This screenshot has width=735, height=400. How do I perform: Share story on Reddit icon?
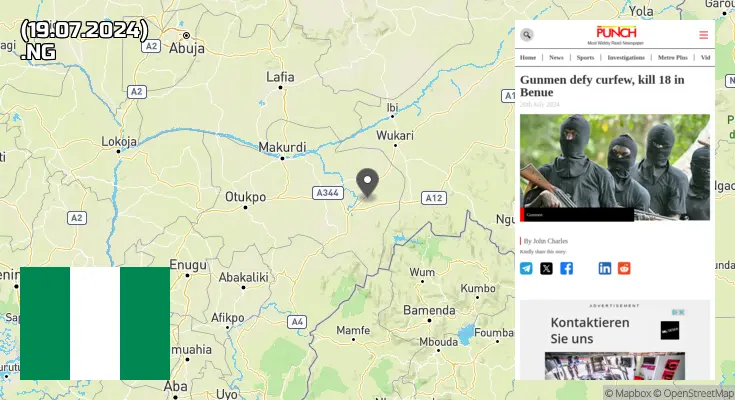click(x=624, y=268)
